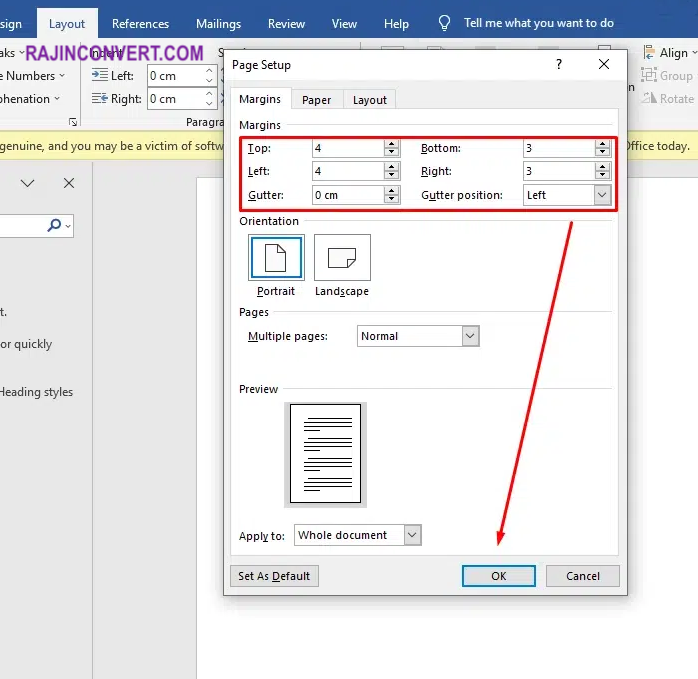Click the Top margin value field

tap(348, 148)
